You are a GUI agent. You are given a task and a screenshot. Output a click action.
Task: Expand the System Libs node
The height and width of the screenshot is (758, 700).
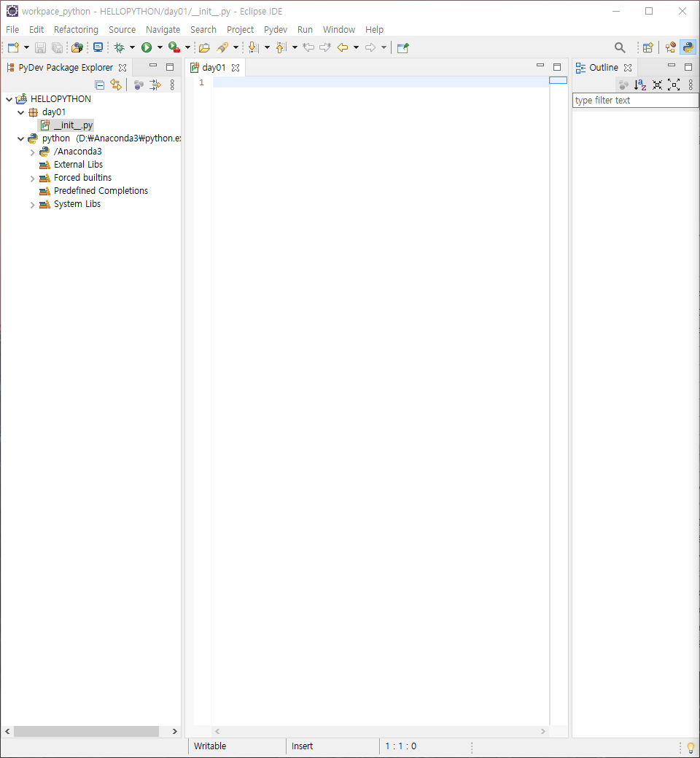pyautogui.click(x=32, y=205)
